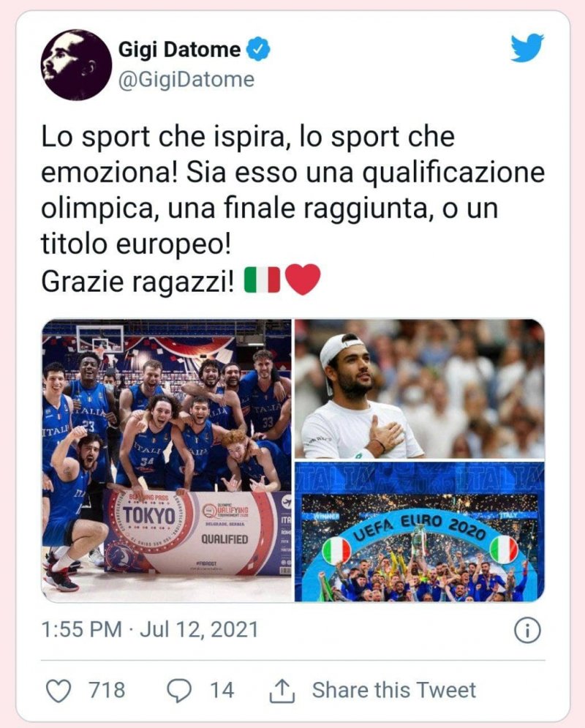Click the tweet text body
585x728 pixels.
click(x=292, y=209)
